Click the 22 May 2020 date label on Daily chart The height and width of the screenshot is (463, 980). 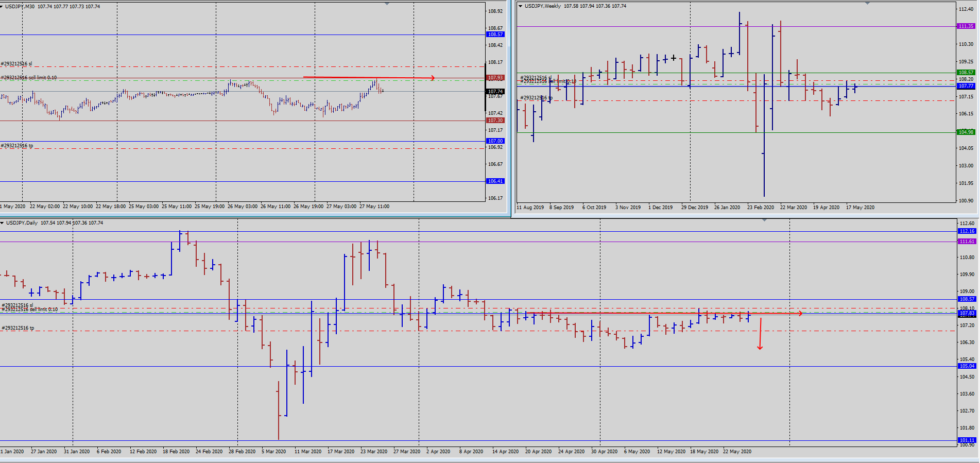(x=737, y=452)
